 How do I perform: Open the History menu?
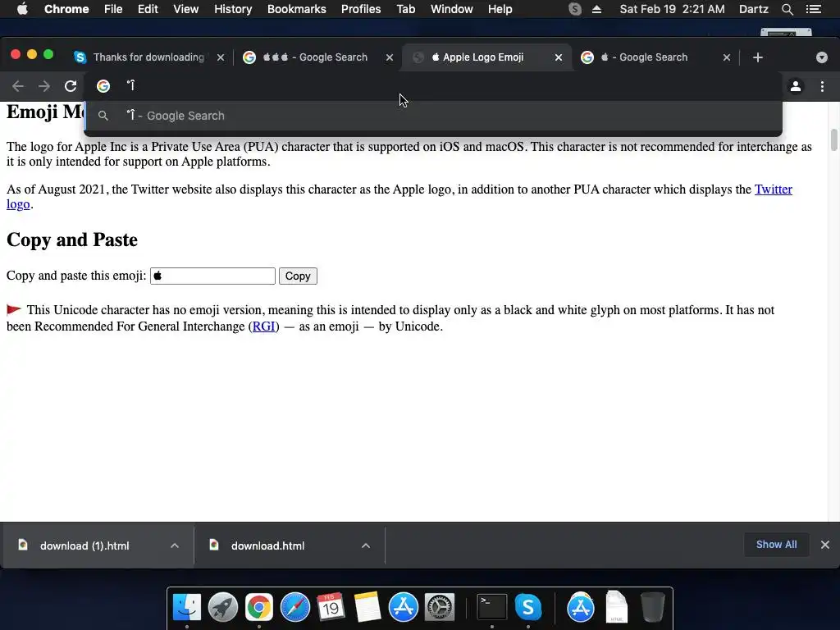[x=233, y=9]
